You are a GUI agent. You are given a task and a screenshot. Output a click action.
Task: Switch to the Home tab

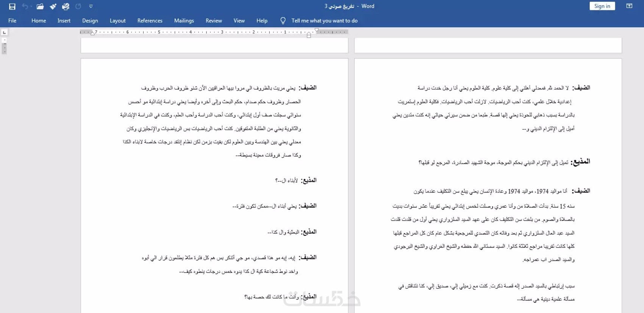tap(39, 20)
